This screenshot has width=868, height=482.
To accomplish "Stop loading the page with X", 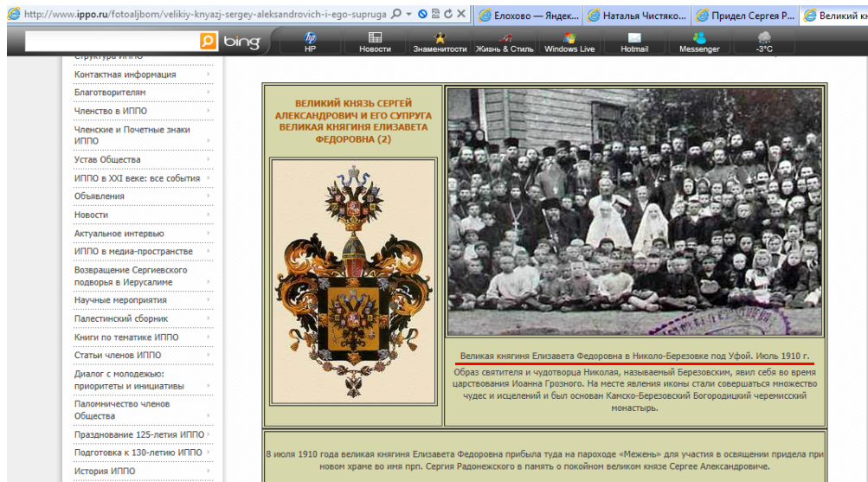I will (460, 14).
